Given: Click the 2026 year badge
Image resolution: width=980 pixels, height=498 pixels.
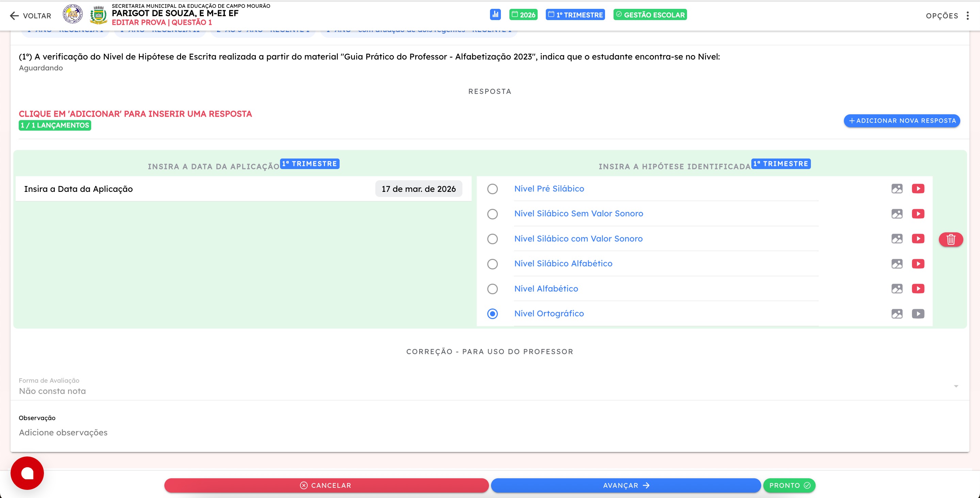Looking at the screenshot, I should (523, 14).
